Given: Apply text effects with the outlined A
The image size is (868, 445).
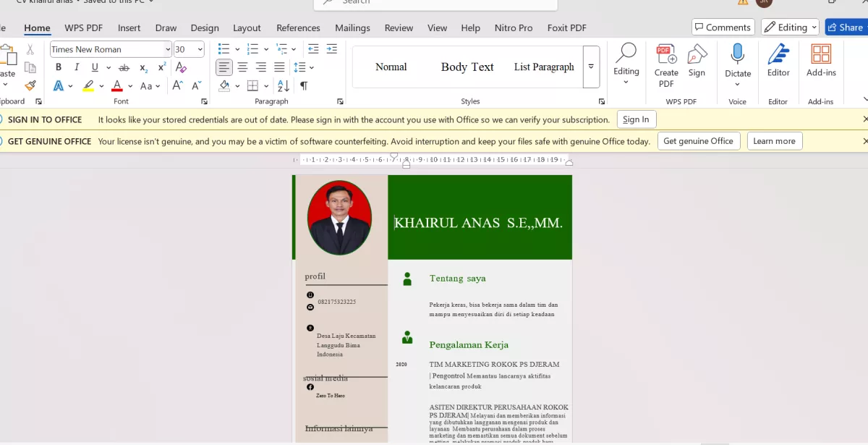Looking at the screenshot, I should click(59, 85).
